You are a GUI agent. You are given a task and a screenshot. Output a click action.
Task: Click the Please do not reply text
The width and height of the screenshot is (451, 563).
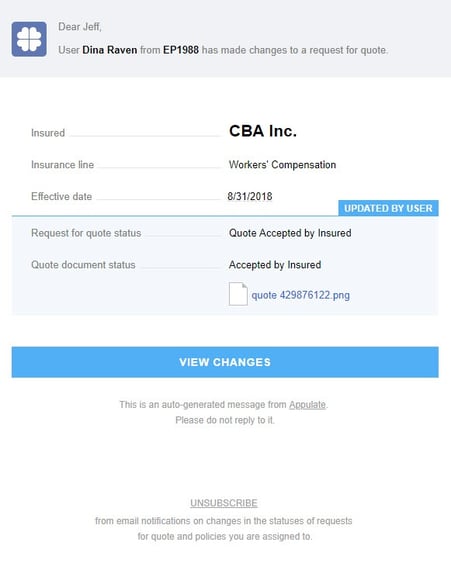225,420
